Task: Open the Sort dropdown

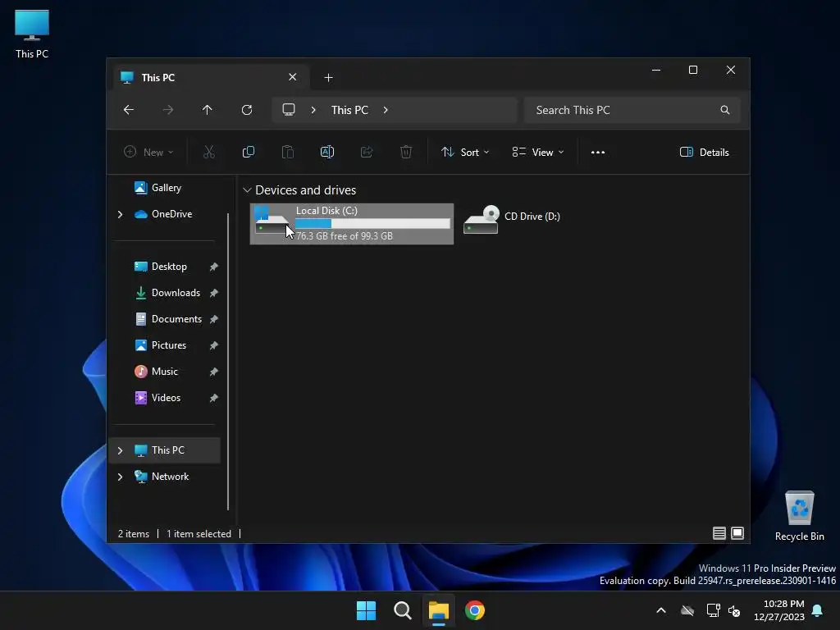Action: pos(465,152)
